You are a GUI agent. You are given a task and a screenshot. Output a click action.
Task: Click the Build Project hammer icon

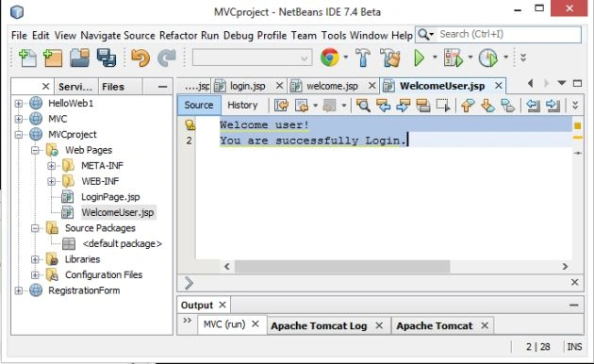point(363,58)
